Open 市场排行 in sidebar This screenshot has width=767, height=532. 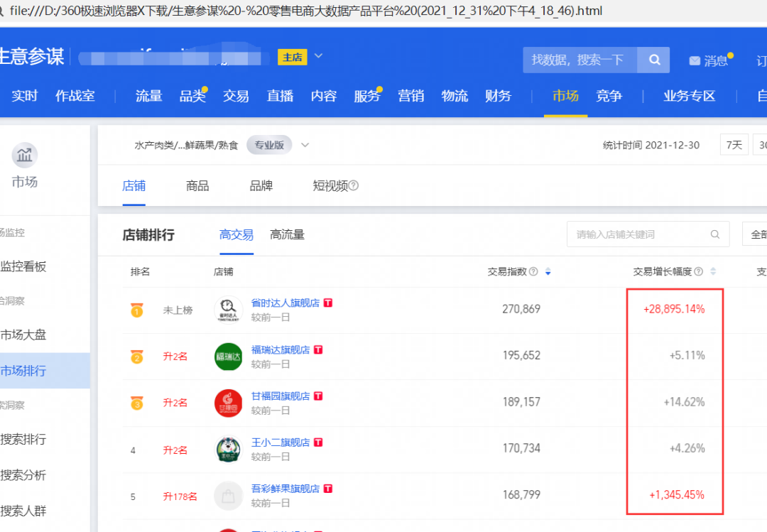[23, 371]
